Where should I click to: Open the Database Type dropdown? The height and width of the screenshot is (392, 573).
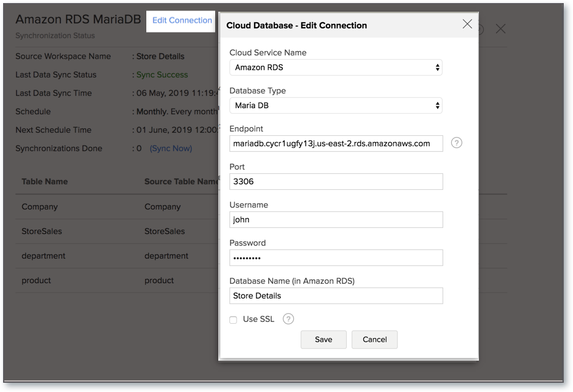coord(336,106)
